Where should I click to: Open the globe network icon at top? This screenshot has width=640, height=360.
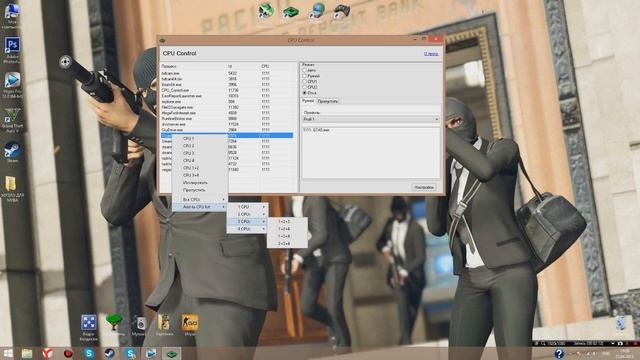[x=317, y=11]
